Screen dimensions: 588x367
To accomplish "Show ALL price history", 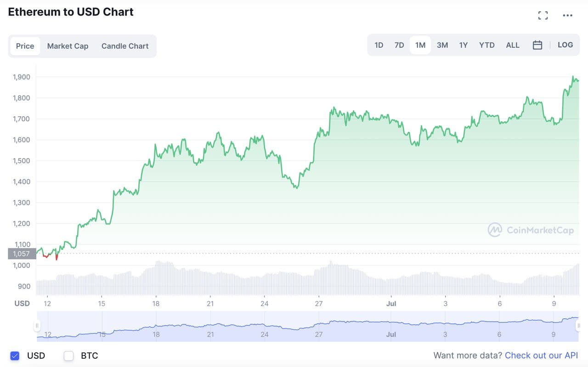I will 513,45.
